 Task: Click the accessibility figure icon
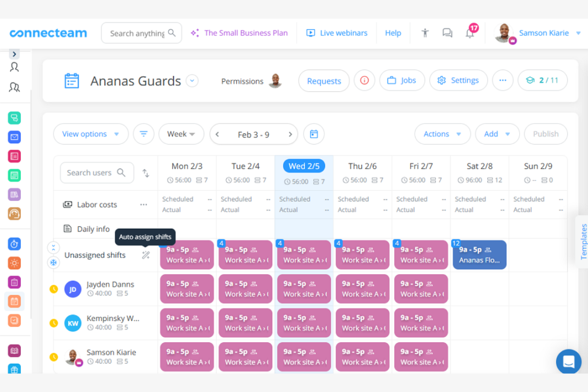(x=425, y=33)
